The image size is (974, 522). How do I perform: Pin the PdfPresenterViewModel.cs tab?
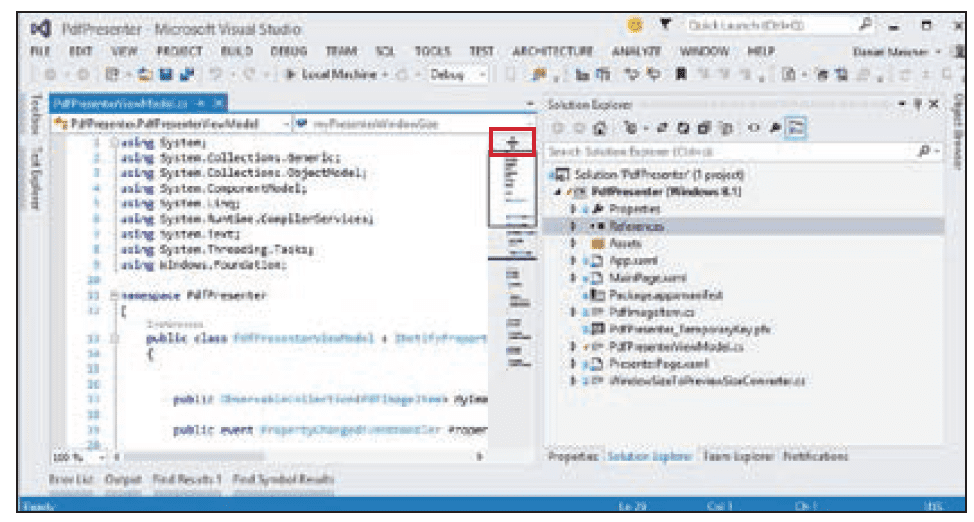pyautogui.click(x=201, y=103)
